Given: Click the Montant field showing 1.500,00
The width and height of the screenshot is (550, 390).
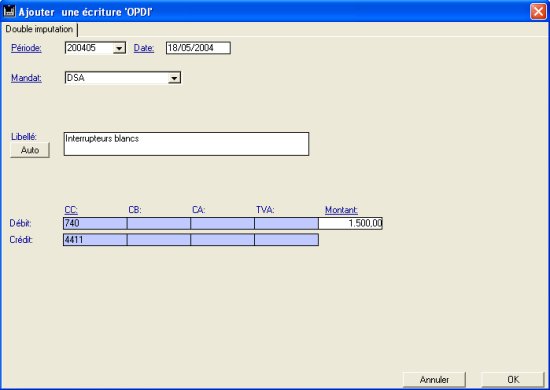Looking at the screenshot, I should (350, 223).
